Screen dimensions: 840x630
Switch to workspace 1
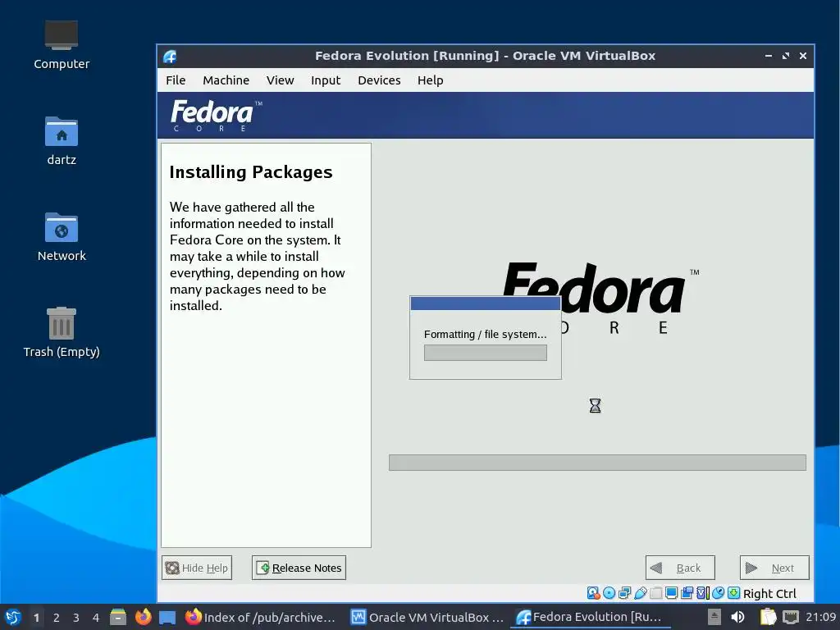tap(36, 618)
